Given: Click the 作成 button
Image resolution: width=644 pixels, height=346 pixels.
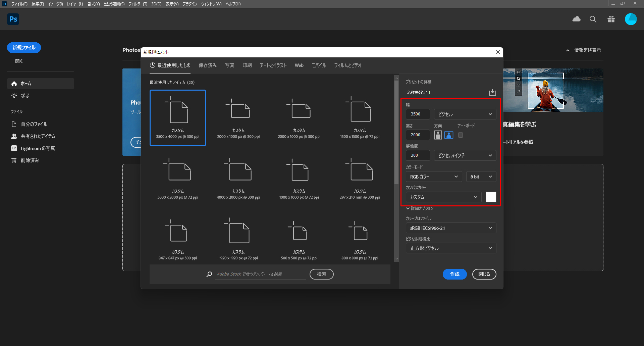Looking at the screenshot, I should [x=454, y=274].
